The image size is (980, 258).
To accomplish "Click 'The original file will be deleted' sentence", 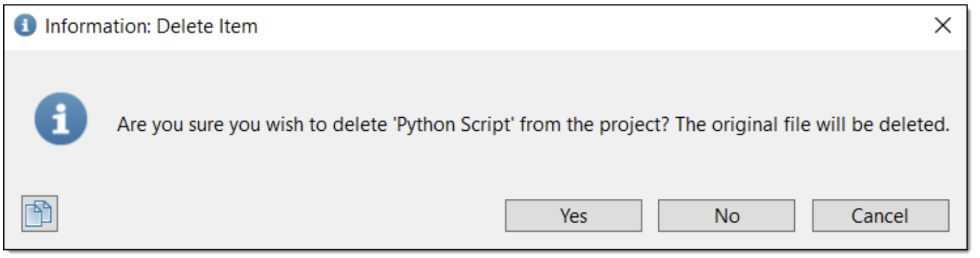I will click(x=812, y=125).
